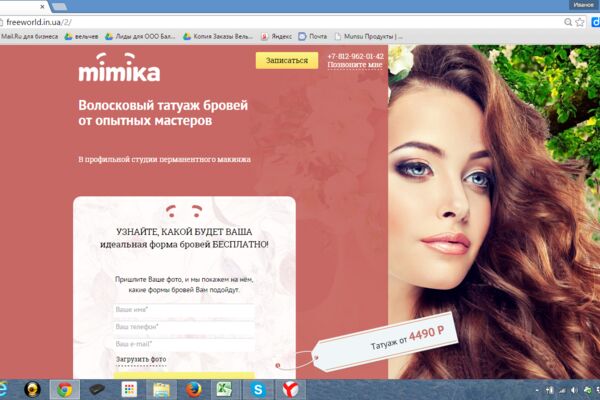Click the Иванов user profile button
The width and height of the screenshot is (600, 400).
tap(584, 5)
